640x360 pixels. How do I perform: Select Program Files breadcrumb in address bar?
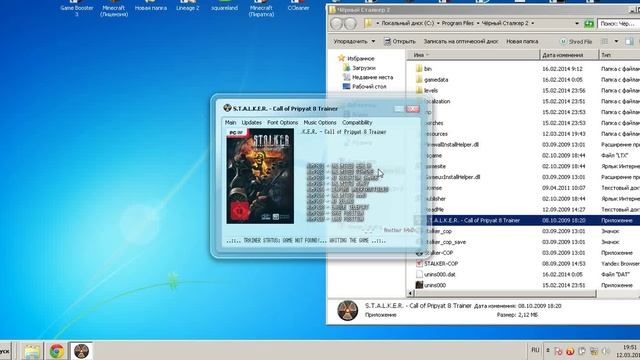click(458, 23)
